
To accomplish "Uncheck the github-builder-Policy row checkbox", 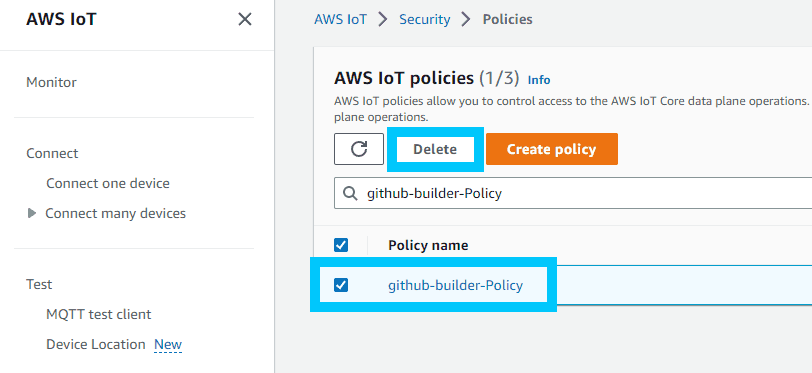I will (x=341, y=285).
